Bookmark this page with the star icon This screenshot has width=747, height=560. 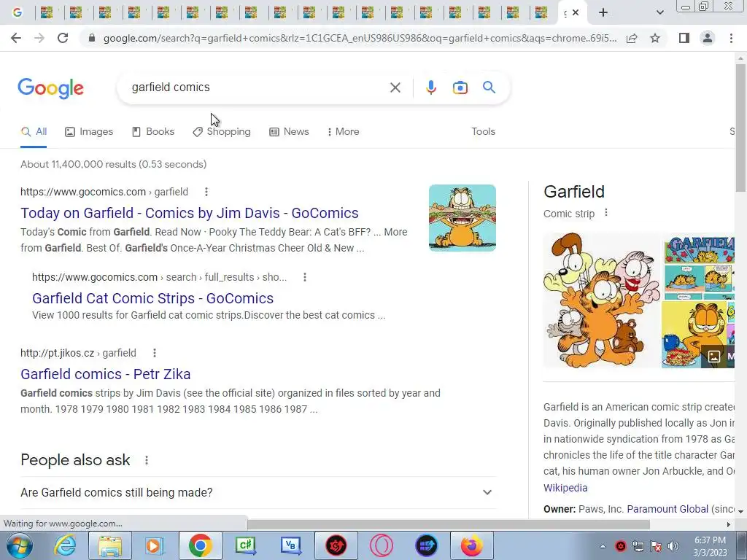pos(655,38)
